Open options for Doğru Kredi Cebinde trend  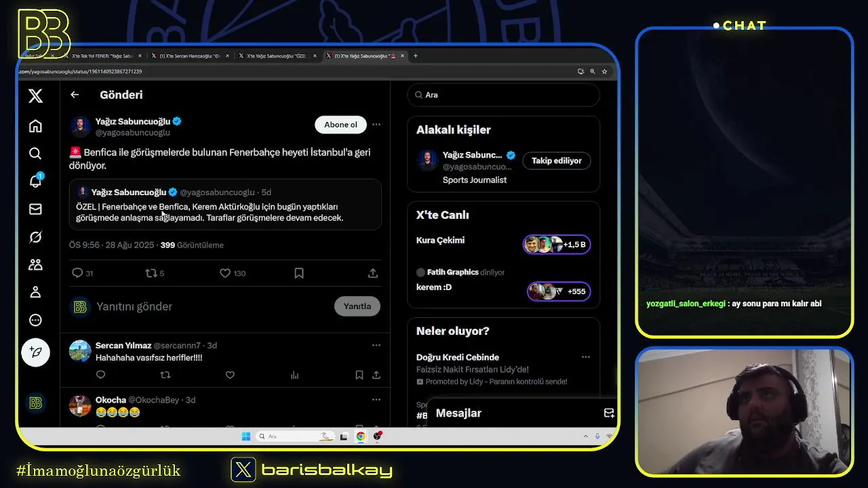586,357
